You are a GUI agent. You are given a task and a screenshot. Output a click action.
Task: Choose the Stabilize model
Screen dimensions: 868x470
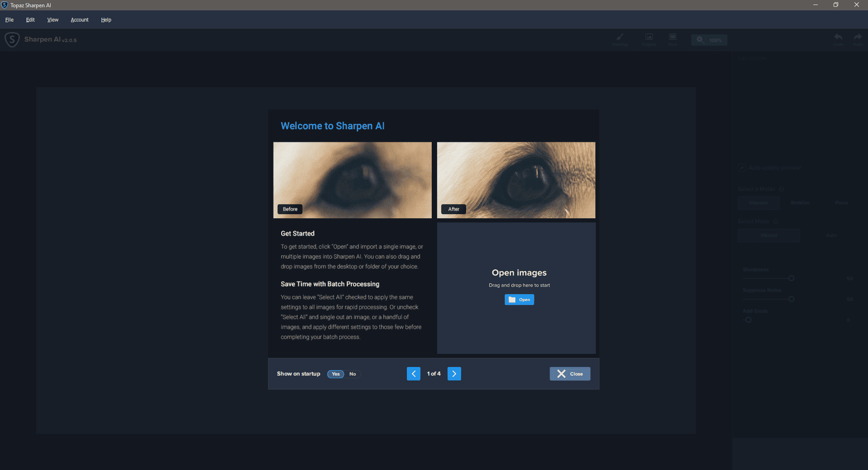pos(800,203)
